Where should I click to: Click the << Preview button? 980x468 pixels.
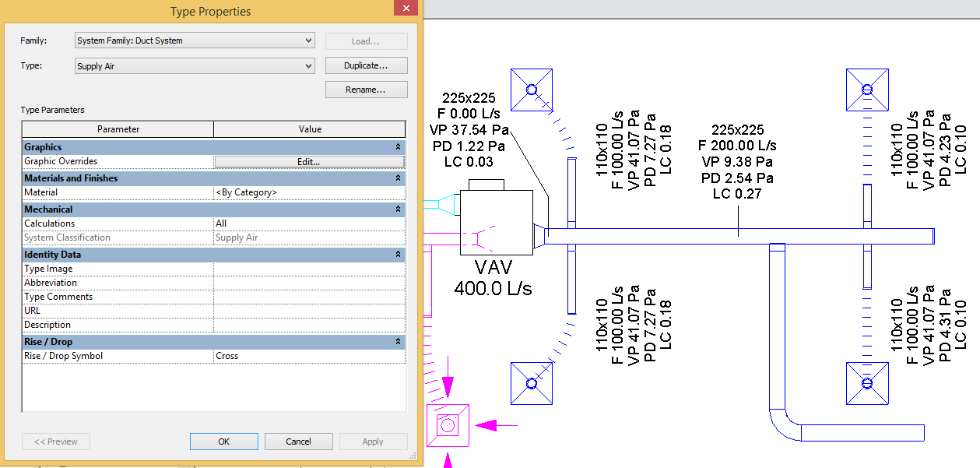(x=55, y=441)
